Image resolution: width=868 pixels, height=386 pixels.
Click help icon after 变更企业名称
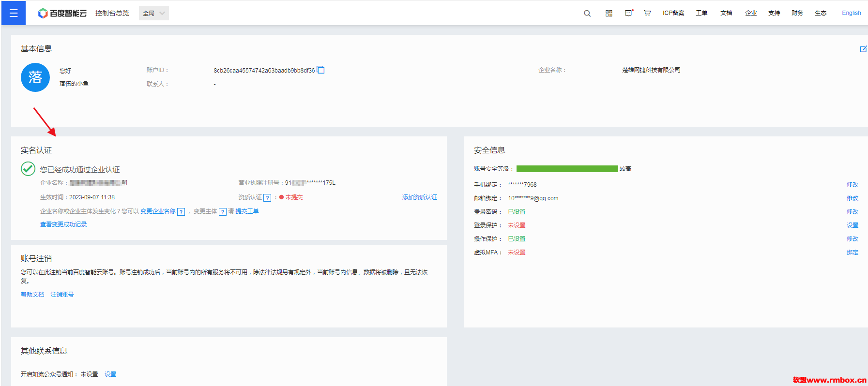coord(181,212)
